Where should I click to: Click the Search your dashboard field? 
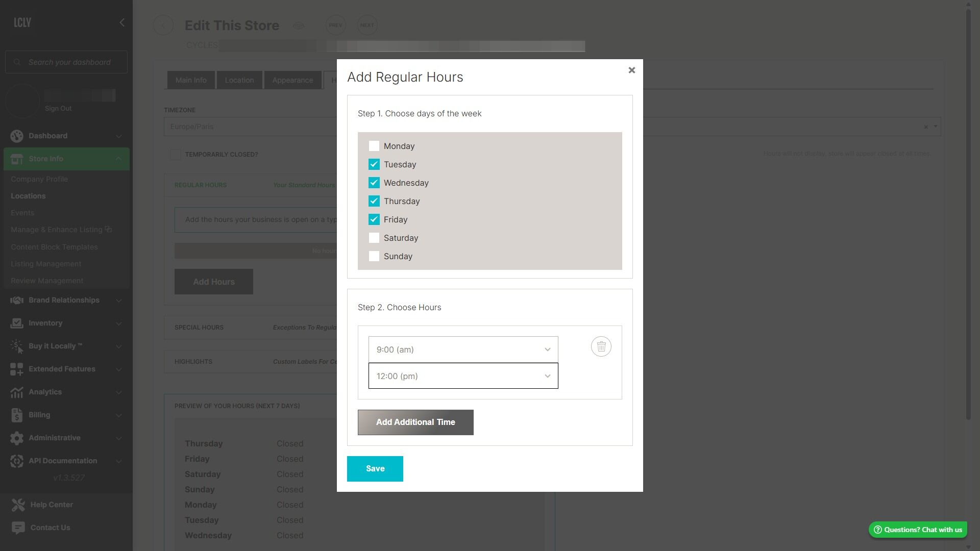(70, 62)
